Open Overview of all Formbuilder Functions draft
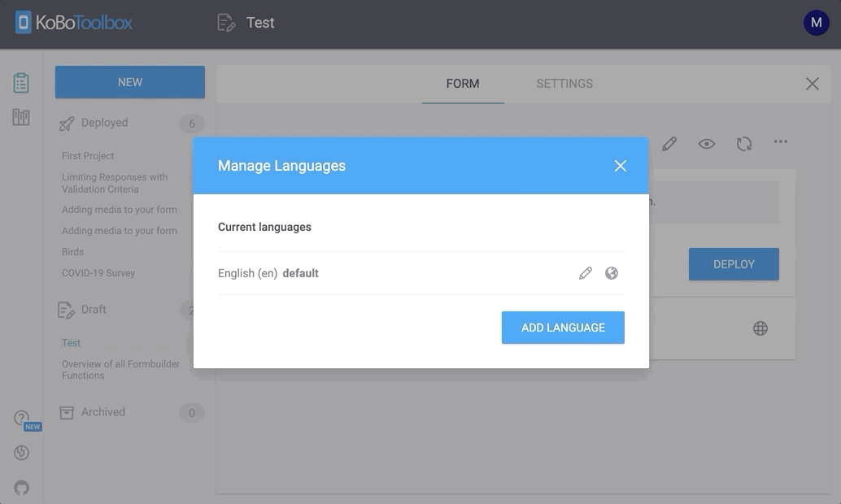Viewport: 841px width, 504px height. [120, 370]
